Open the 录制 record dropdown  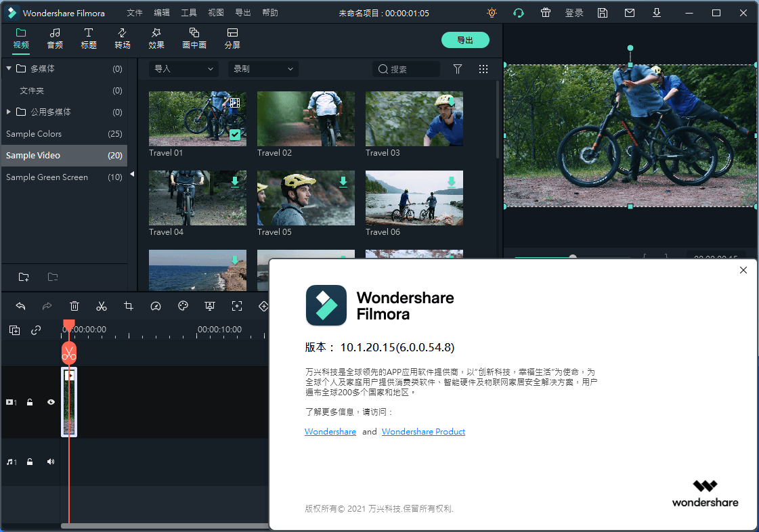point(263,69)
